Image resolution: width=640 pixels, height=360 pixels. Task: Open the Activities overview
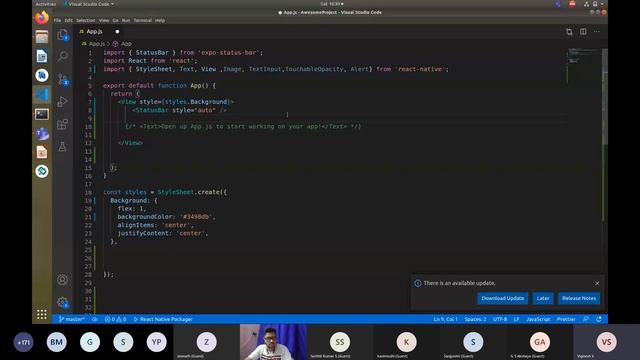(46, 4)
